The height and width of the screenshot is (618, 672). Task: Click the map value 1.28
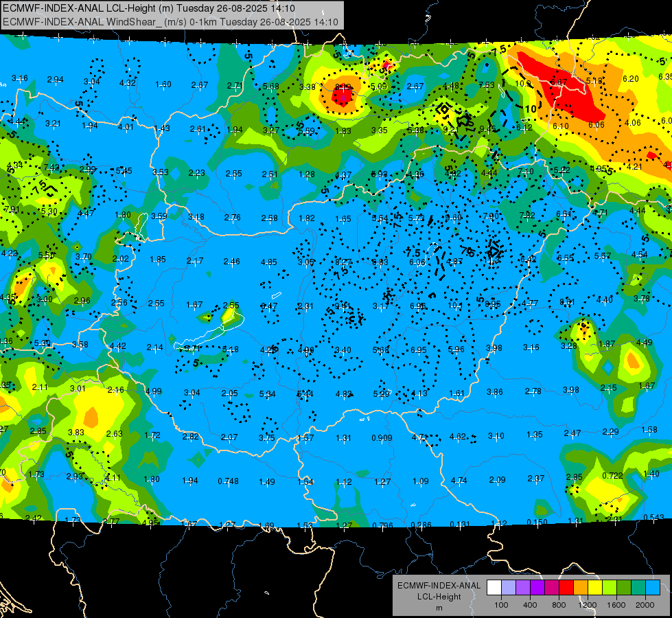(307, 174)
